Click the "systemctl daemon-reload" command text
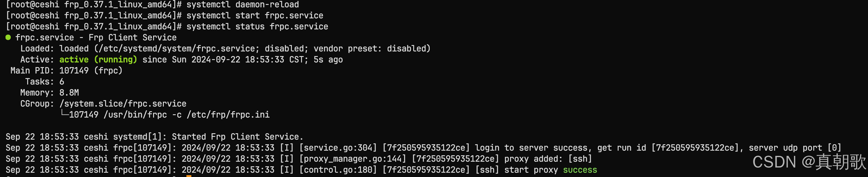The width and height of the screenshot is (868, 177). [x=242, y=5]
